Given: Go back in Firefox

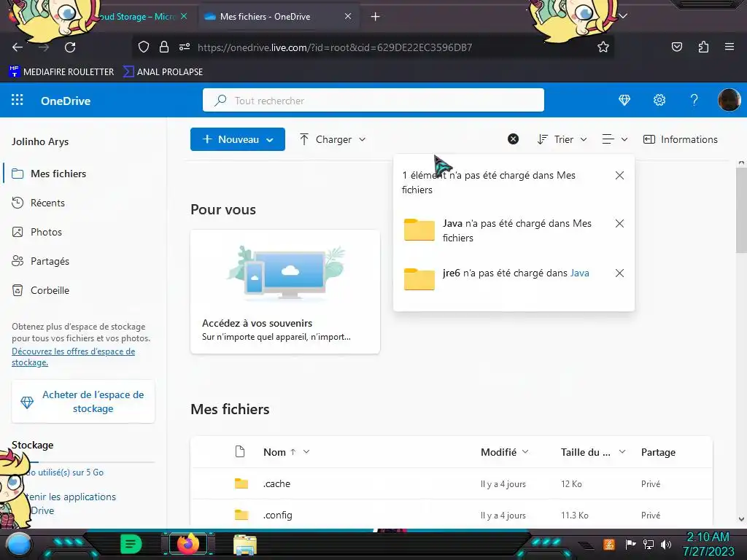Looking at the screenshot, I should coord(18,47).
